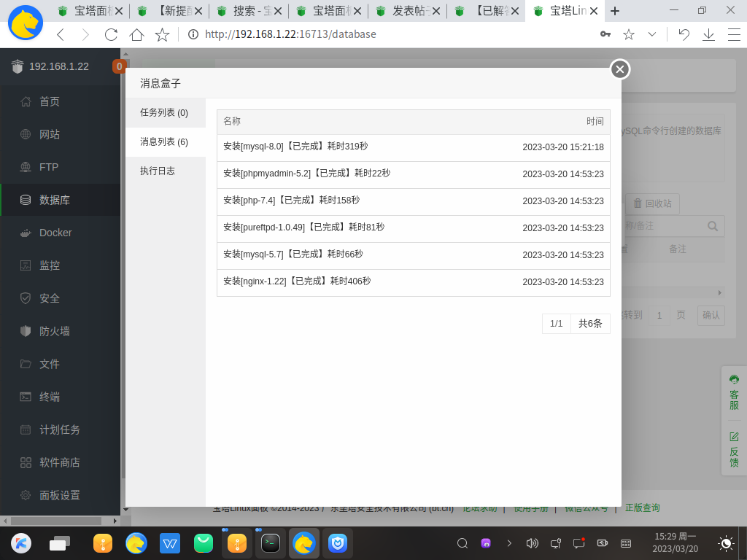Click the database search magnifier icon
Image resolution: width=747 pixels, height=560 pixels.
713,226
